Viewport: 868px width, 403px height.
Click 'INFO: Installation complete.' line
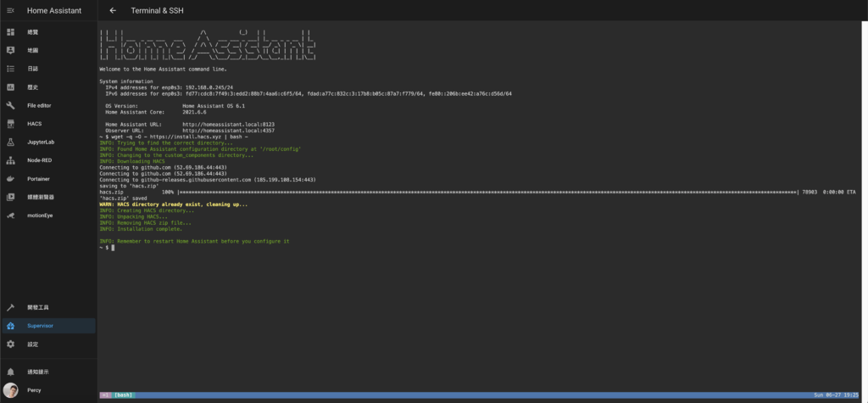pyautogui.click(x=141, y=229)
